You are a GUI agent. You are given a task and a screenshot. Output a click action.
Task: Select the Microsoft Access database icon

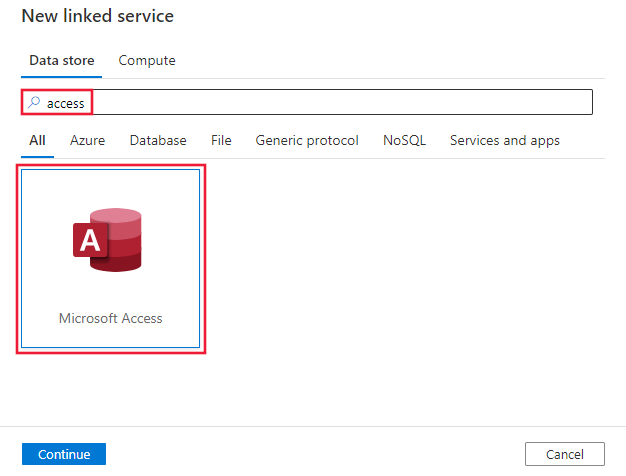click(x=110, y=240)
